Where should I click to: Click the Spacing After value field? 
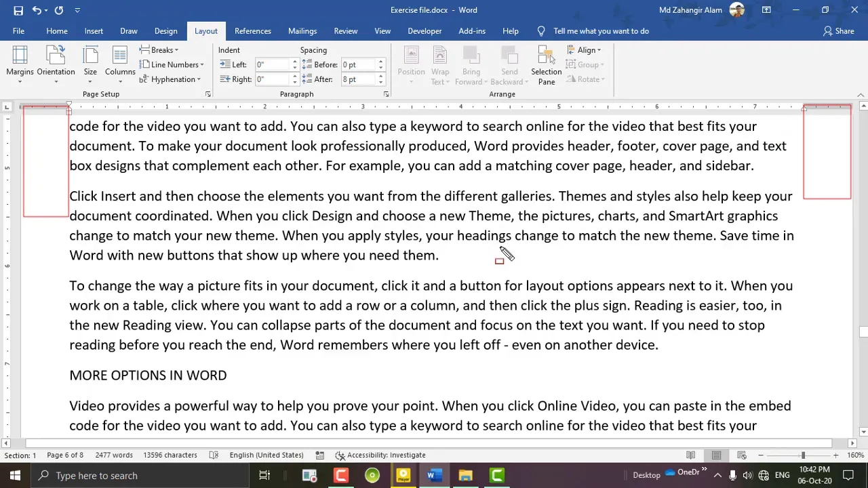358,79
